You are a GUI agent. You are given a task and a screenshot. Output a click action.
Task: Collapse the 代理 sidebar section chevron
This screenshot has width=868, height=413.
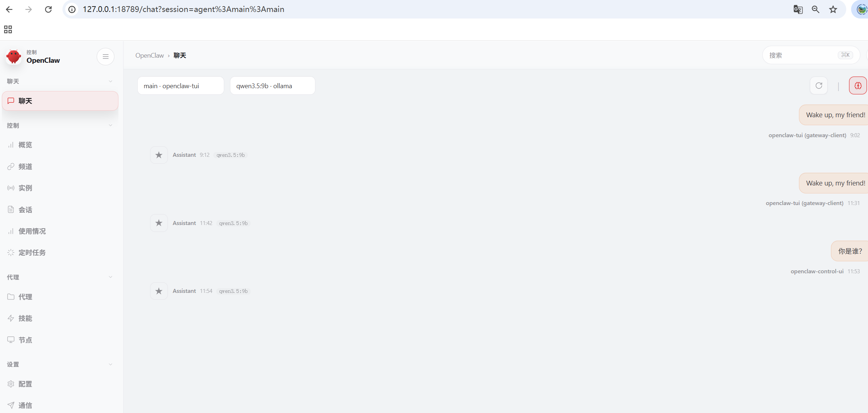[x=110, y=277]
